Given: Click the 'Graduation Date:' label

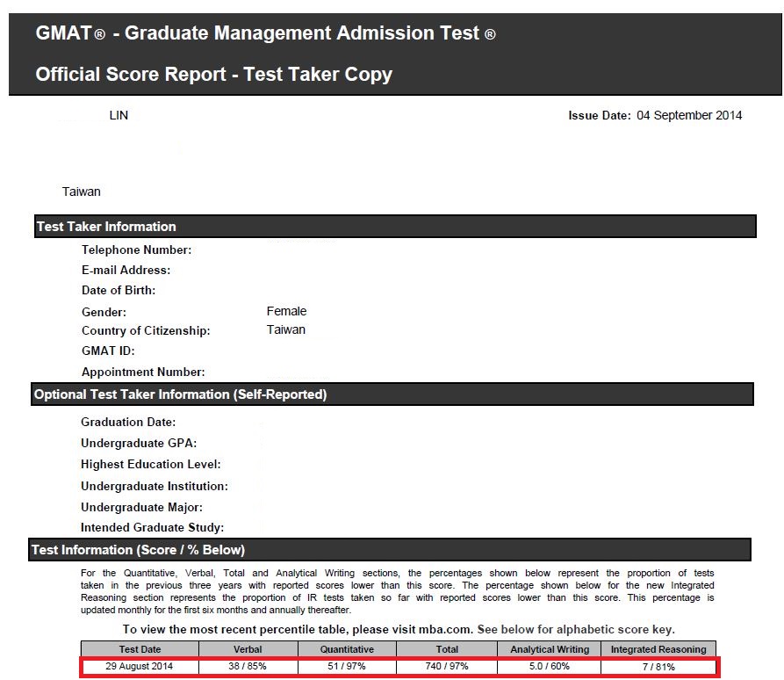Looking at the screenshot, I should (x=128, y=422).
